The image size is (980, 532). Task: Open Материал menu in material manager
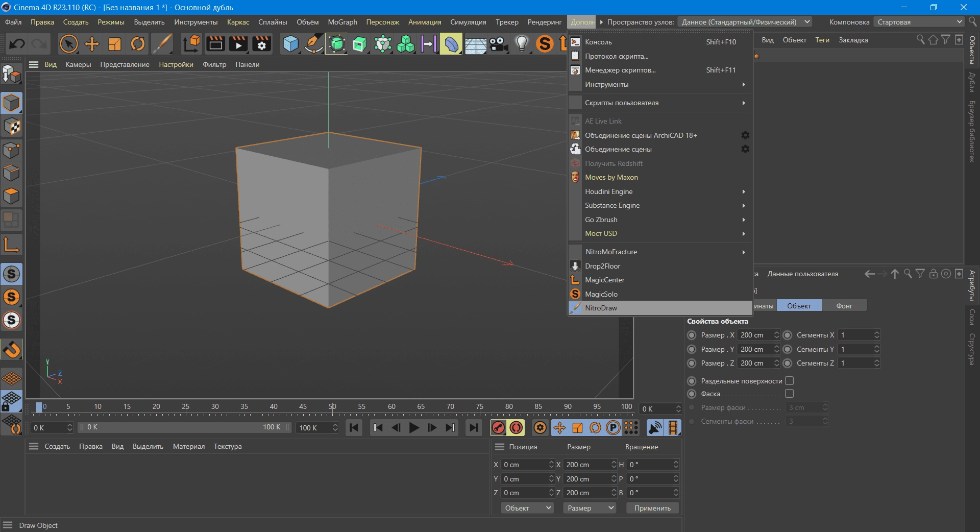(x=189, y=446)
